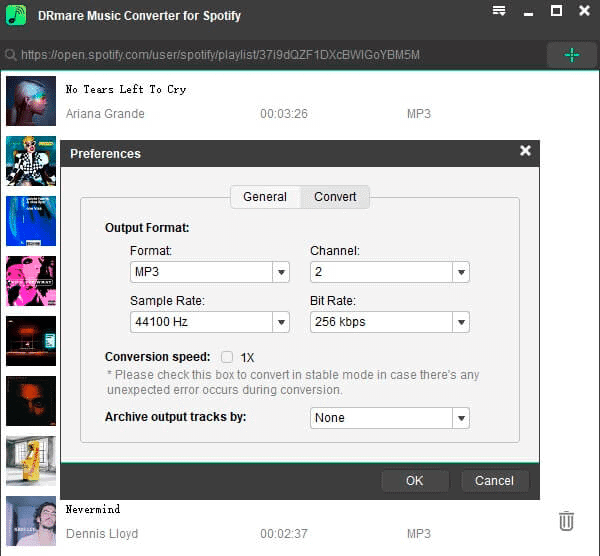Click the blue album cover thumbnail

coord(31,221)
